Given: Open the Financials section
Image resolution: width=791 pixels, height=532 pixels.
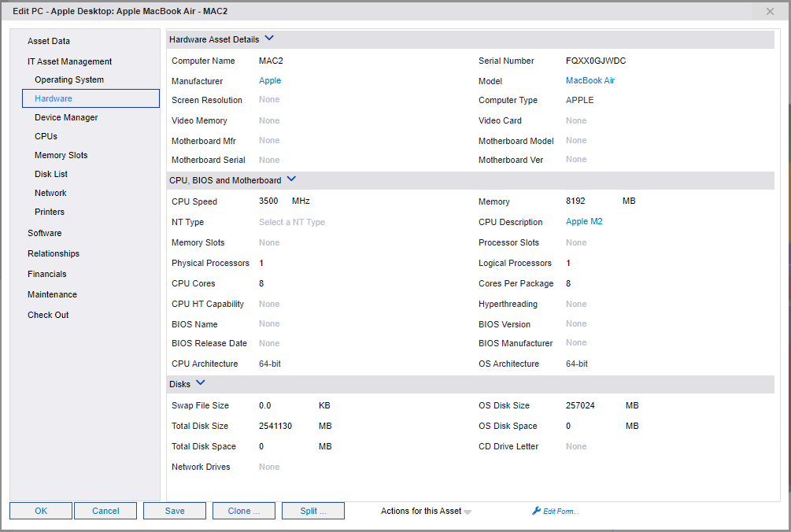Looking at the screenshot, I should click(x=46, y=274).
